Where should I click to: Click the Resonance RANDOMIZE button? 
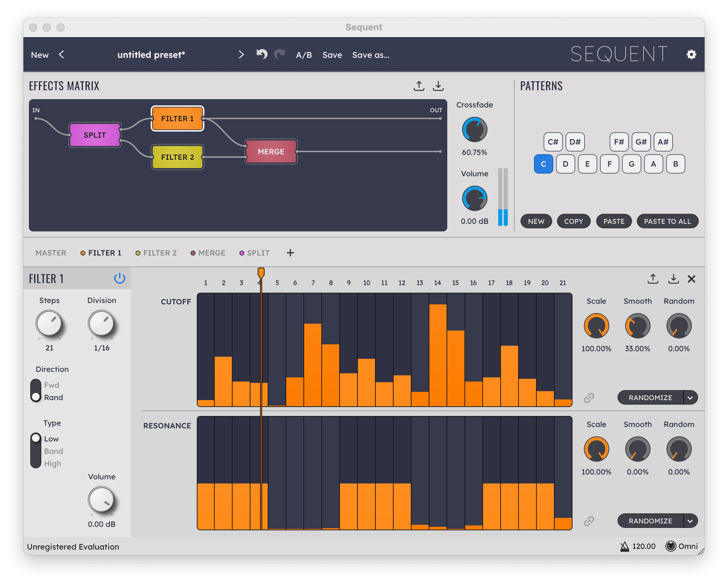point(650,521)
